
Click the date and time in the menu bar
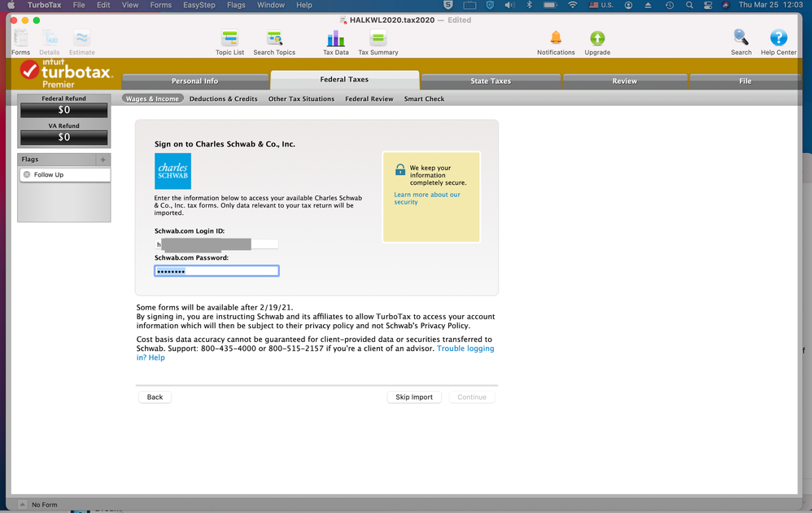[771, 5]
